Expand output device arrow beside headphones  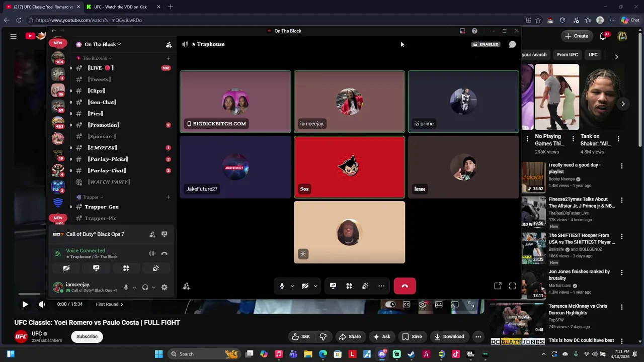click(x=153, y=288)
